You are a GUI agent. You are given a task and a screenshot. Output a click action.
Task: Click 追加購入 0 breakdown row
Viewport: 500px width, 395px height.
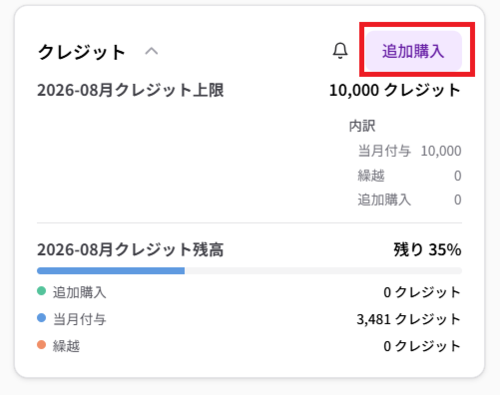410,200
